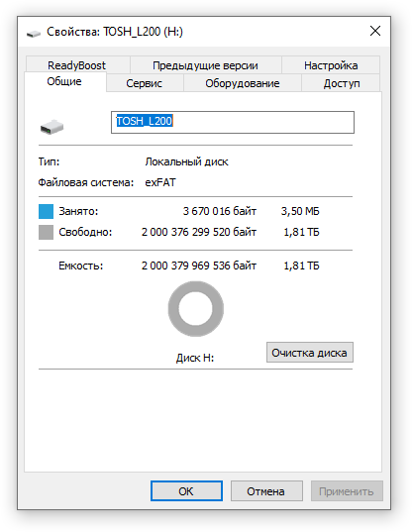Close the TOSH_L200 properties dialog
Viewport: 412px width, 532px height.
375,32
